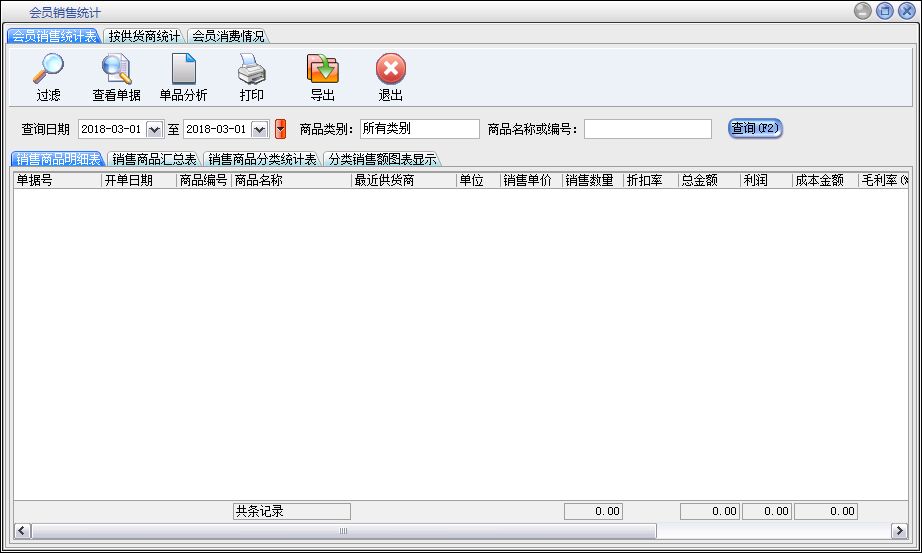The width and height of the screenshot is (922, 553).
Task: Open the 商品类别 category combo box
Action: click(x=419, y=129)
